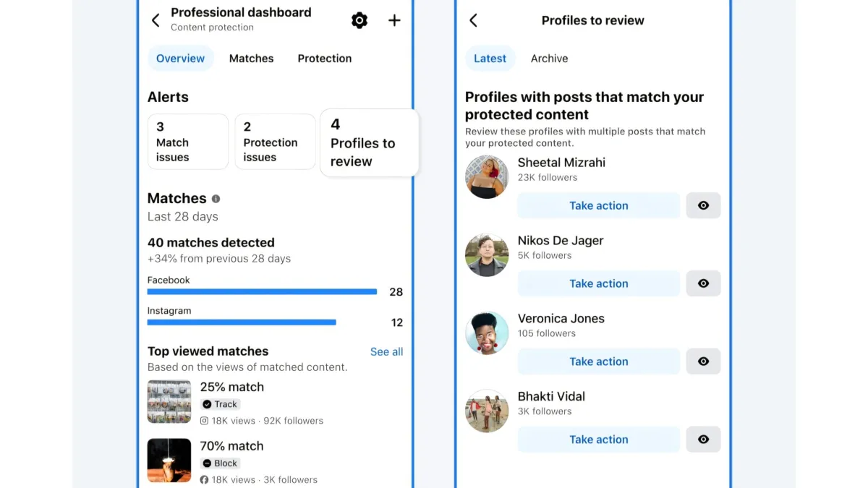Take action on Nikos De Jager
Screen dimensions: 868x488
599,283
